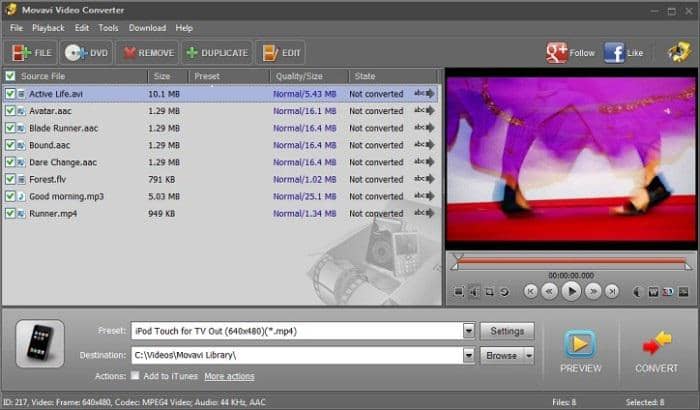Click the More actions link

coord(229,376)
